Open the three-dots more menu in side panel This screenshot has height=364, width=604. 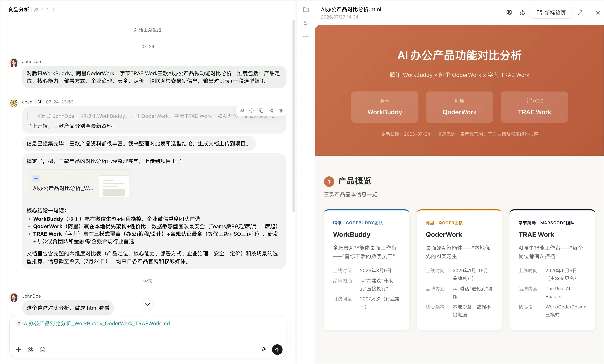pos(306,37)
